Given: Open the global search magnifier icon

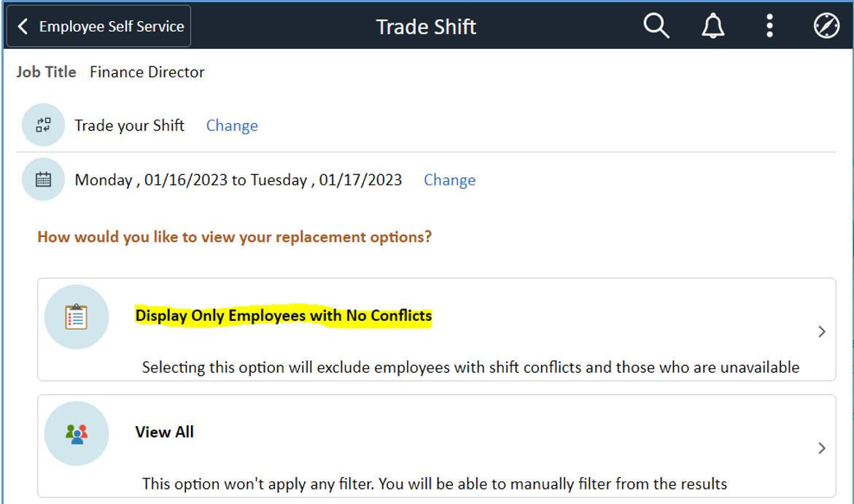Looking at the screenshot, I should pos(655,26).
